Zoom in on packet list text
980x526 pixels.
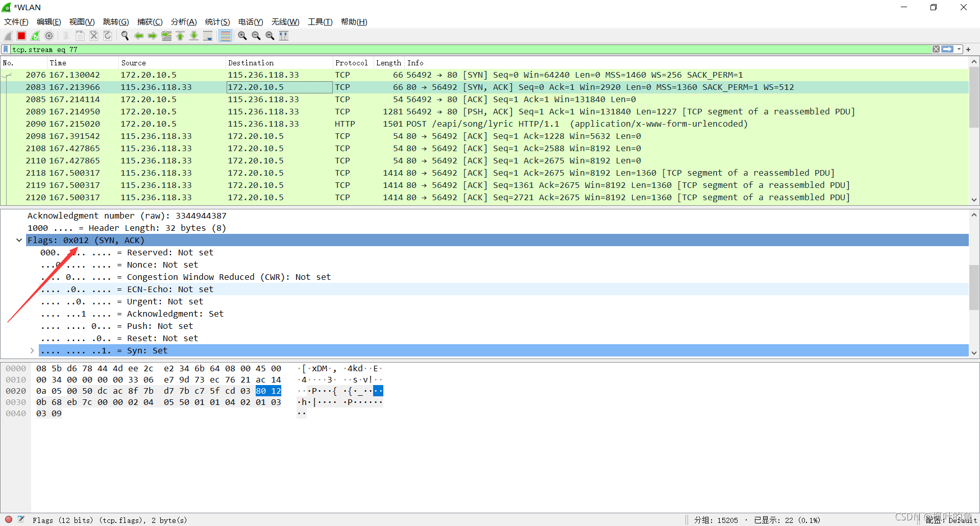click(242, 36)
